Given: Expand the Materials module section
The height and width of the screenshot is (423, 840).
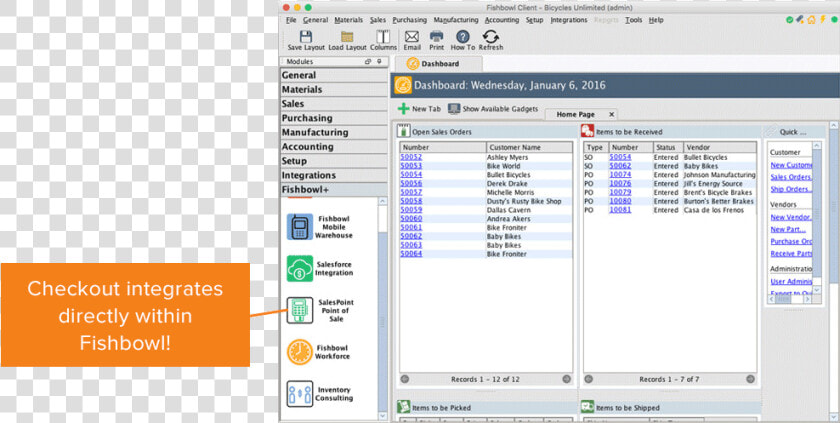Looking at the screenshot, I should pos(333,89).
